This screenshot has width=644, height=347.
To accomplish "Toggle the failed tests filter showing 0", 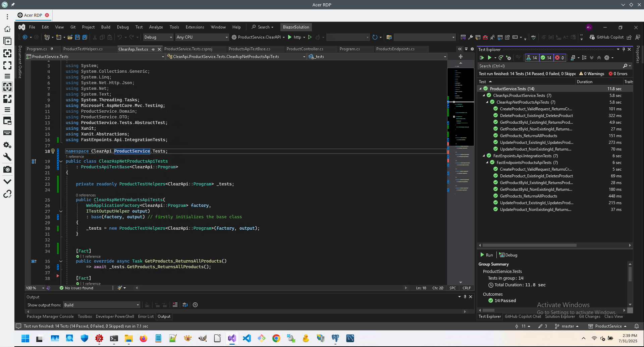I will tap(559, 58).
